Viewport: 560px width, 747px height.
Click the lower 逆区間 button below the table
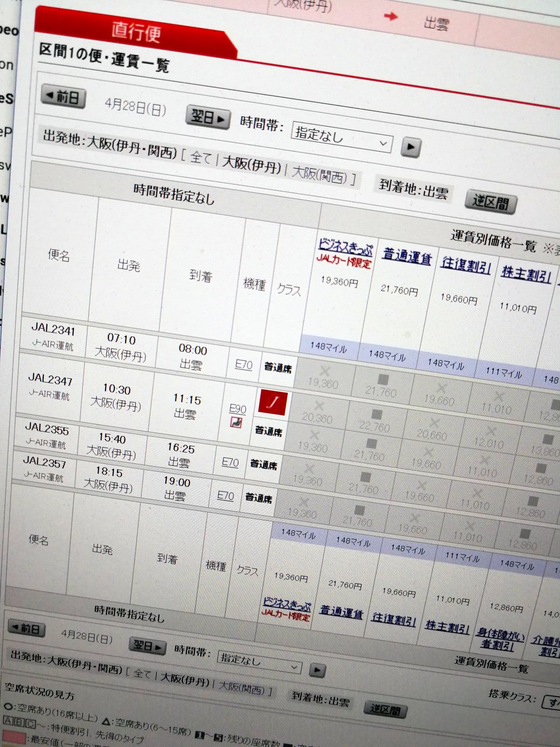[x=385, y=709]
